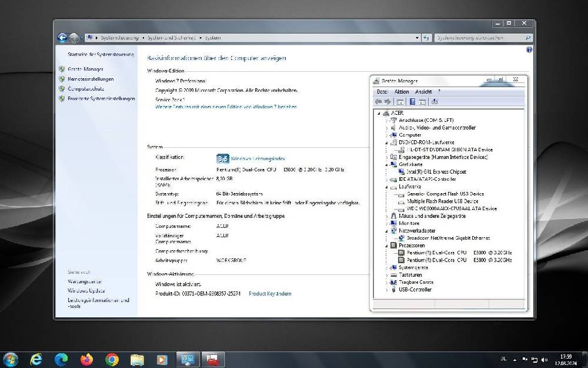Collapse the Grafikkarte category

pyautogui.click(x=387, y=164)
